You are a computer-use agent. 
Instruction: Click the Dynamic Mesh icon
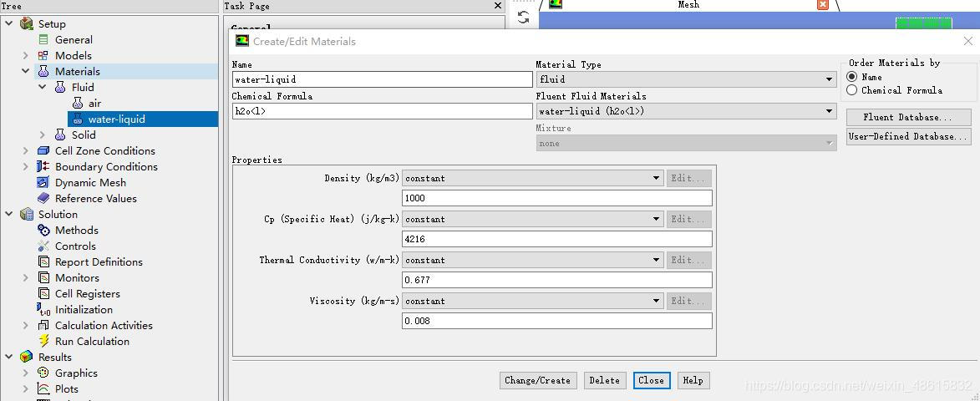pos(44,182)
